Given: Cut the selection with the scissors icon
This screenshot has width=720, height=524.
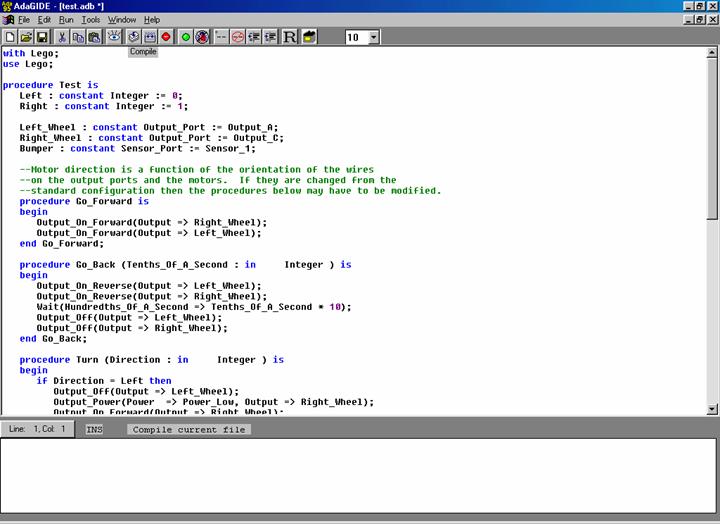Looking at the screenshot, I should 62,37.
